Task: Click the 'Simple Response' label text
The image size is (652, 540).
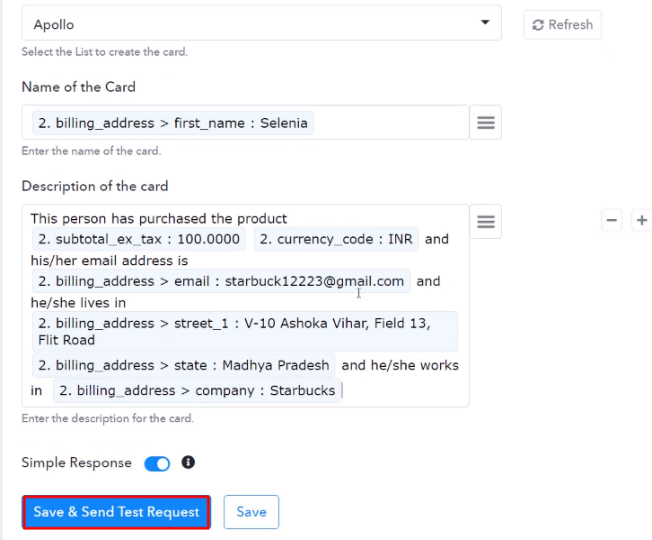Action: [x=76, y=463]
